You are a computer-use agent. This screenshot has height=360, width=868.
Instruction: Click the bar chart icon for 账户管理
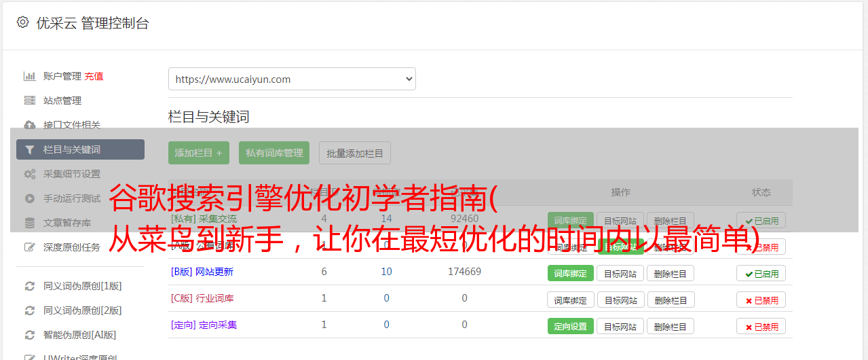30,76
